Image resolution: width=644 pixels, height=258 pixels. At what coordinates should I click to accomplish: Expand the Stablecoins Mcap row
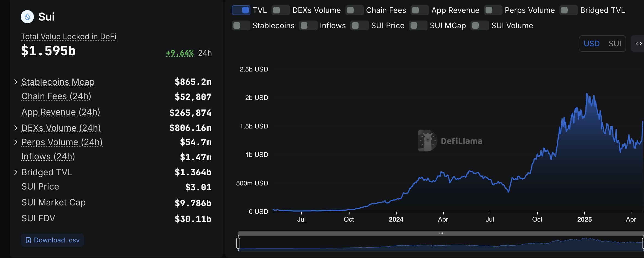(16, 82)
